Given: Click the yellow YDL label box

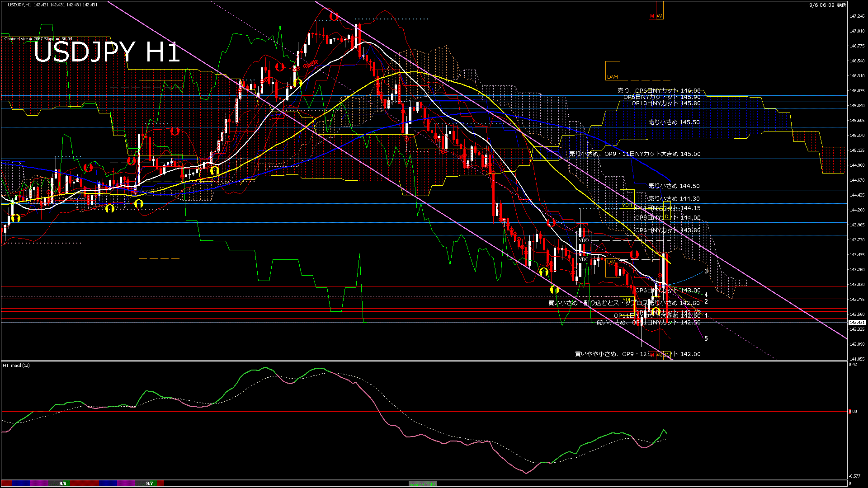Looking at the screenshot, I should (x=626, y=300).
